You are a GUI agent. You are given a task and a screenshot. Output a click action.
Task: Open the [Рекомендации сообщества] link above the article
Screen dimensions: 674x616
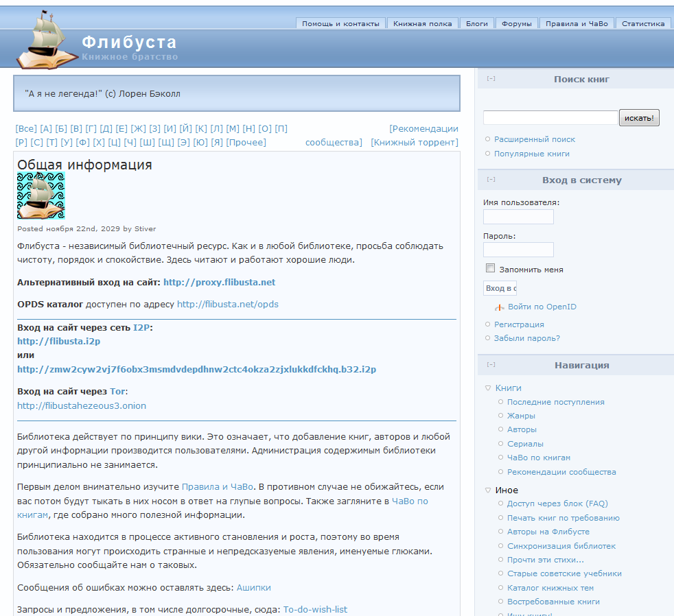424,129
